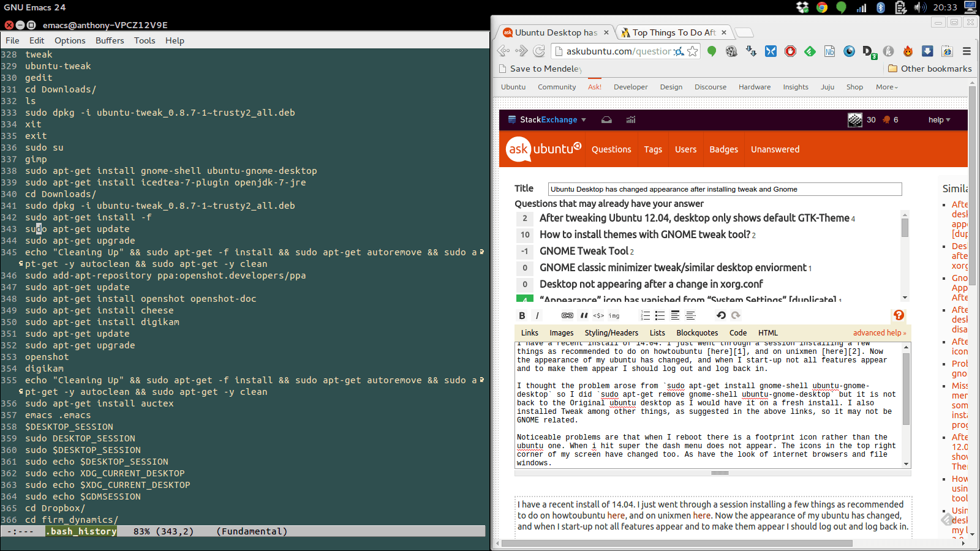Open the blue download-arrow extension icon
The height and width of the screenshot is (551, 980).
927,51
